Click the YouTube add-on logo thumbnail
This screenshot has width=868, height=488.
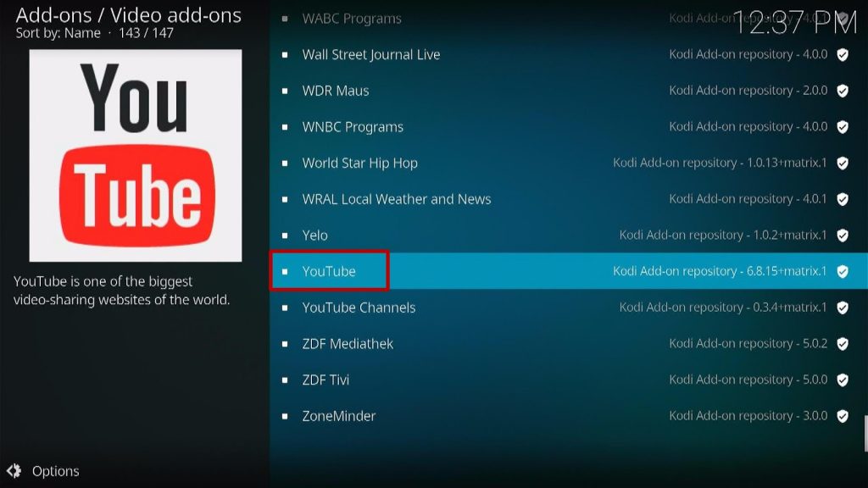point(136,156)
